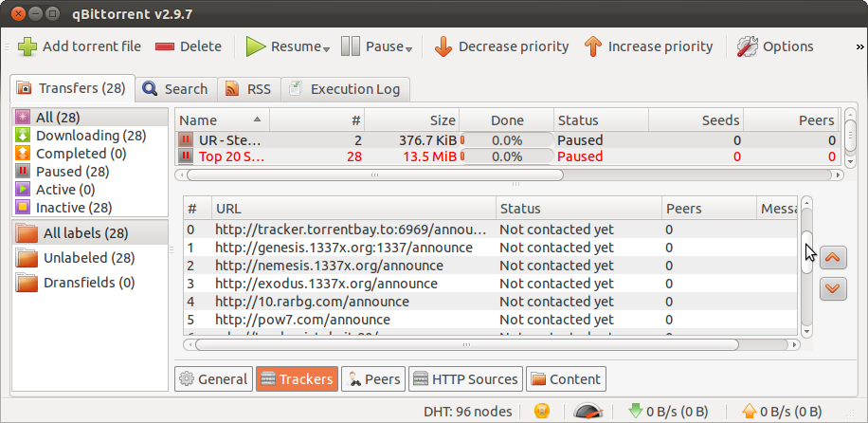The height and width of the screenshot is (423, 868).
Task: Click the green Resume play icon
Action: [x=256, y=46]
